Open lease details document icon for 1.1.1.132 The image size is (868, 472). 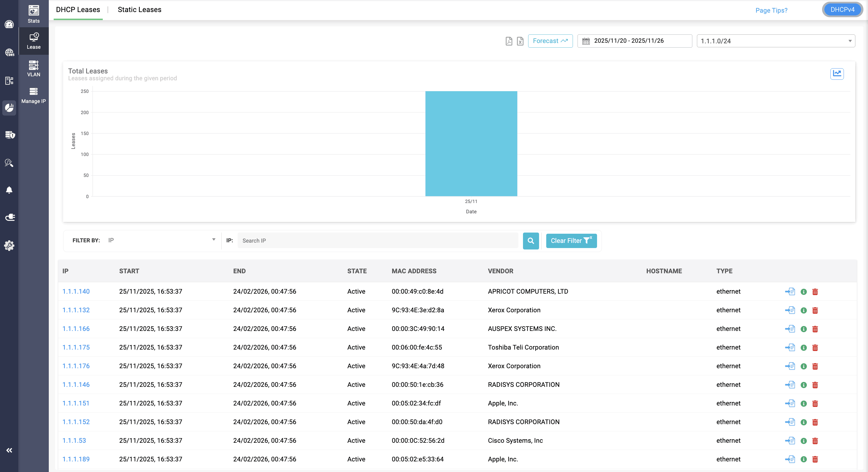(x=790, y=310)
